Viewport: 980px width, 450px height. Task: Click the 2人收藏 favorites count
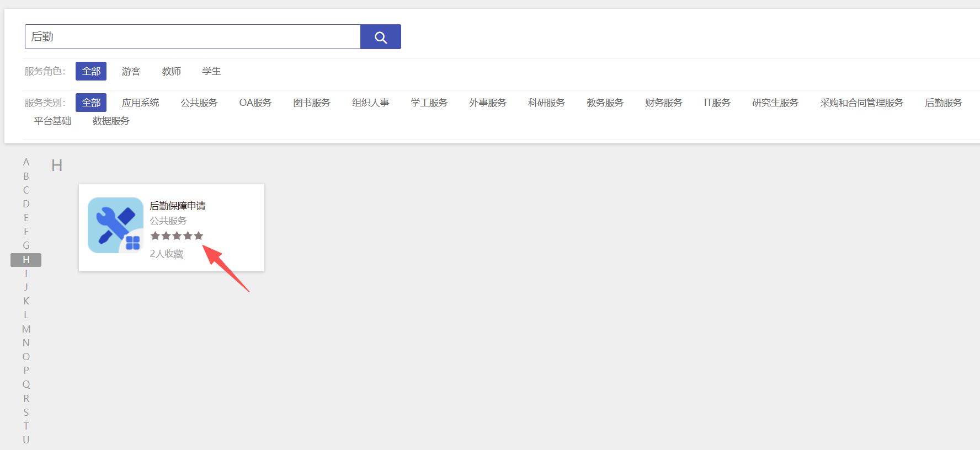(x=167, y=254)
